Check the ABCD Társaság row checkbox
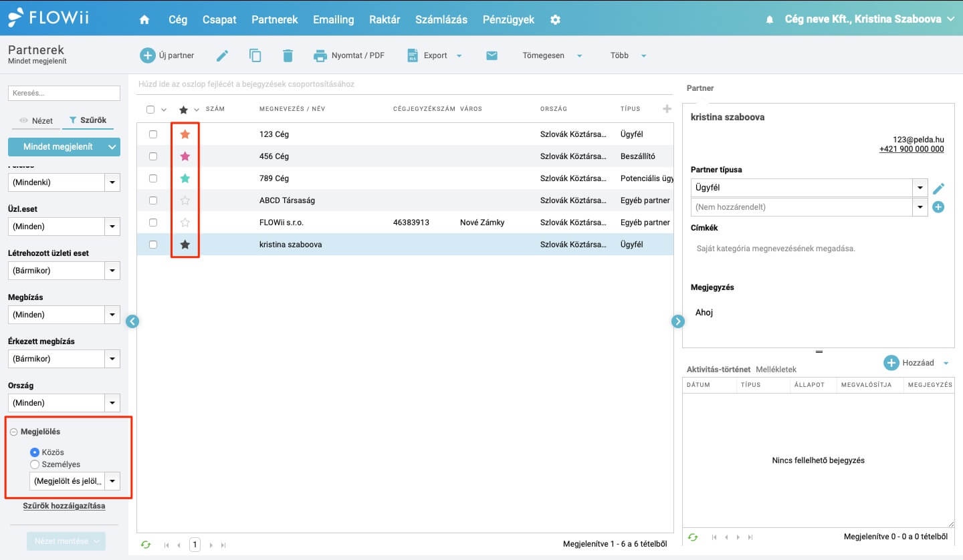Screen dimensions: 963x560 (153, 200)
